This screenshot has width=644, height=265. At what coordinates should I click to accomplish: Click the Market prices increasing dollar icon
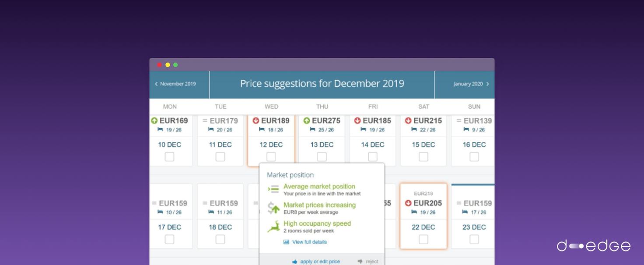click(x=274, y=208)
